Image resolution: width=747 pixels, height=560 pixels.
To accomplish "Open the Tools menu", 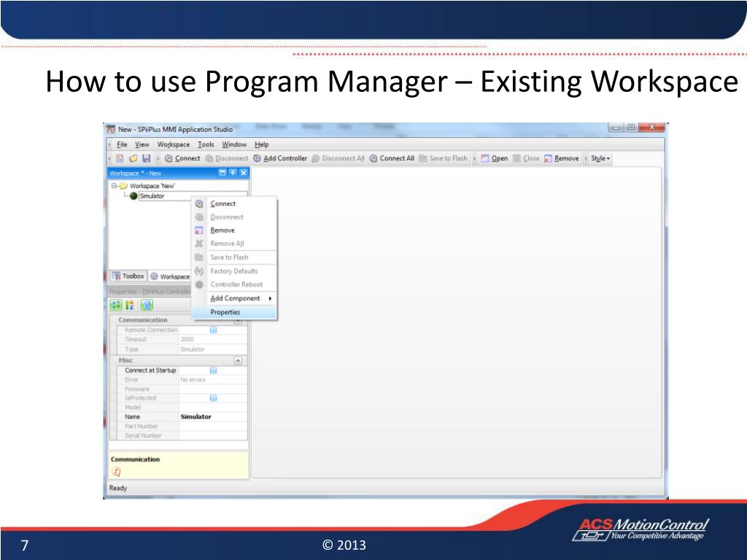I will pyautogui.click(x=206, y=144).
